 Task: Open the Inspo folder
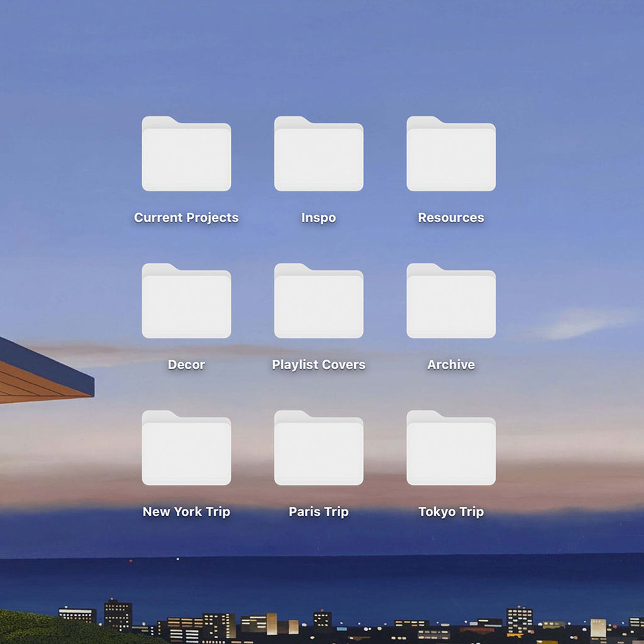click(x=318, y=156)
